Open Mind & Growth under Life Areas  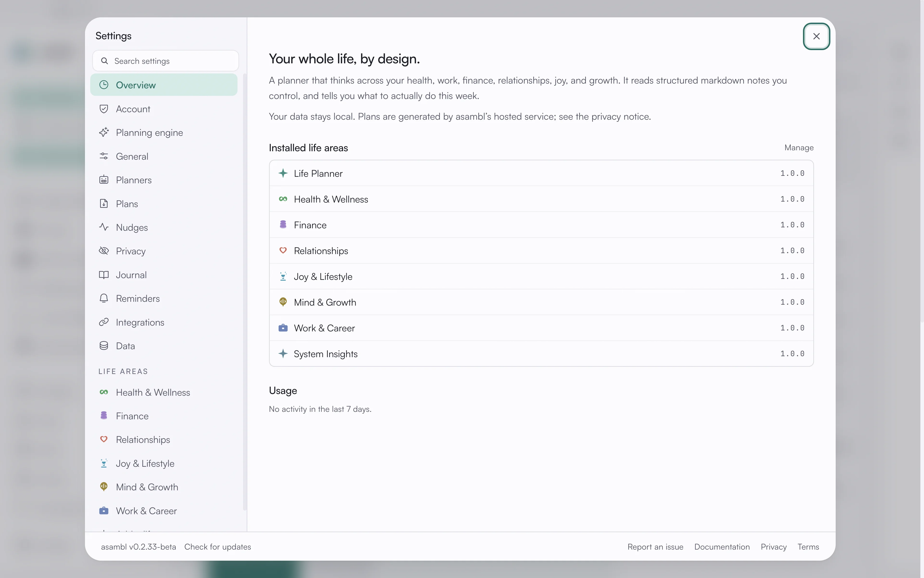pyautogui.click(x=164, y=487)
